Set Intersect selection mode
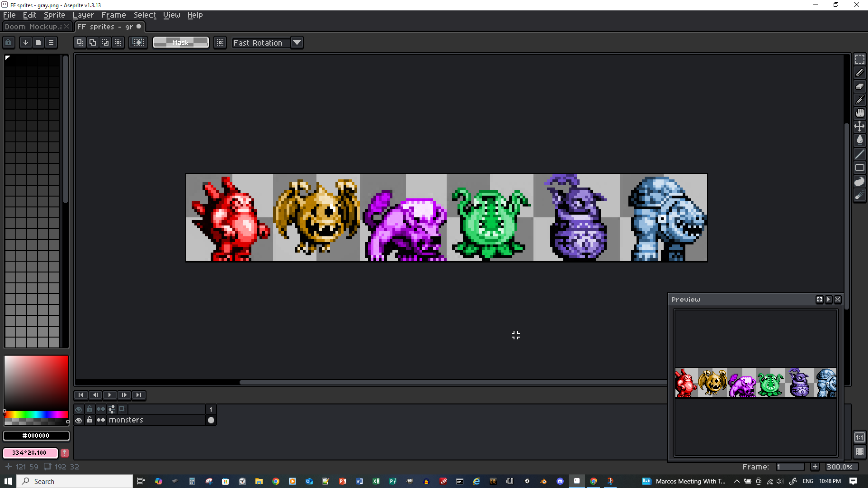 (118, 42)
